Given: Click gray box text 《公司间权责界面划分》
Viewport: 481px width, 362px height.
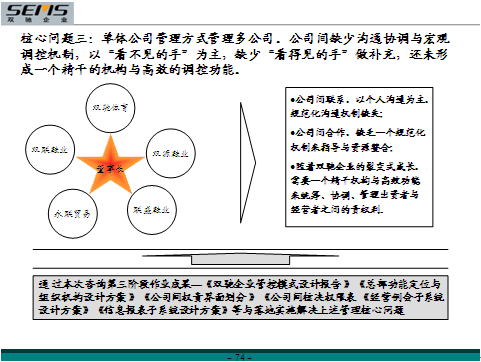Looking at the screenshot, I should (200, 297).
